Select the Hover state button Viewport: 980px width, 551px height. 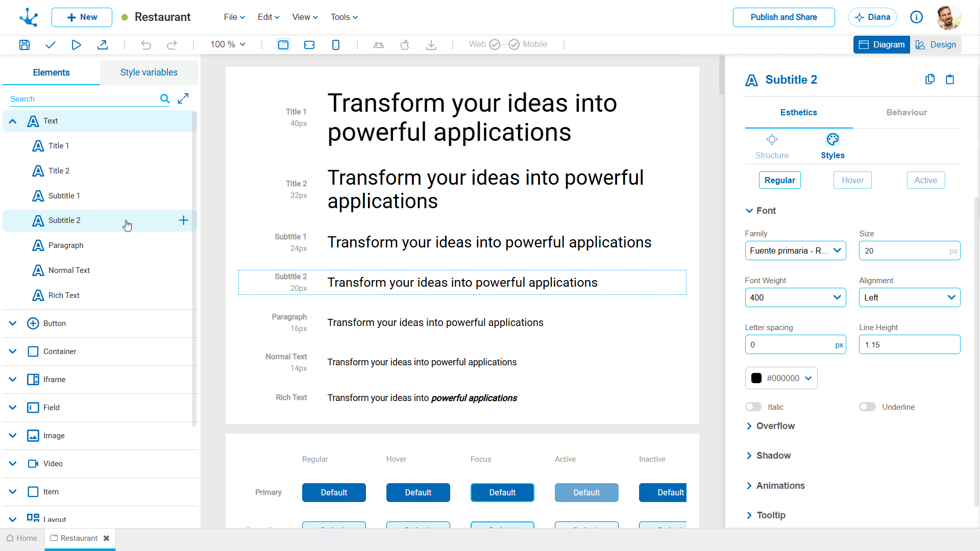852,180
